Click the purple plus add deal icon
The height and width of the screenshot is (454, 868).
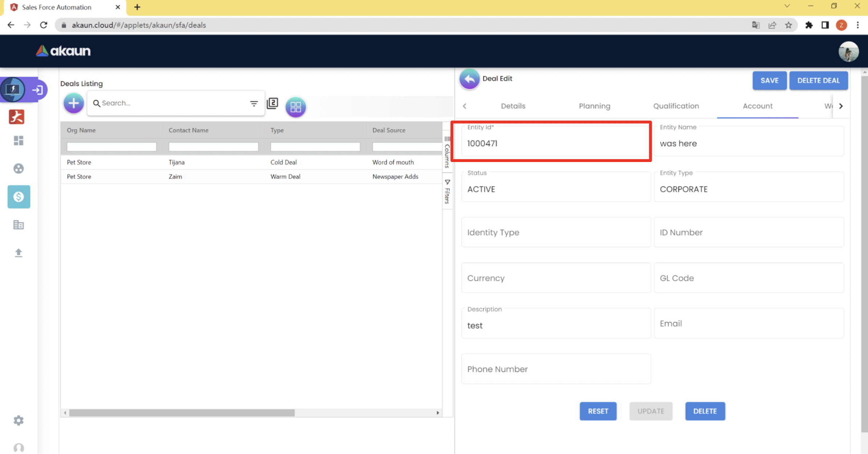click(73, 103)
